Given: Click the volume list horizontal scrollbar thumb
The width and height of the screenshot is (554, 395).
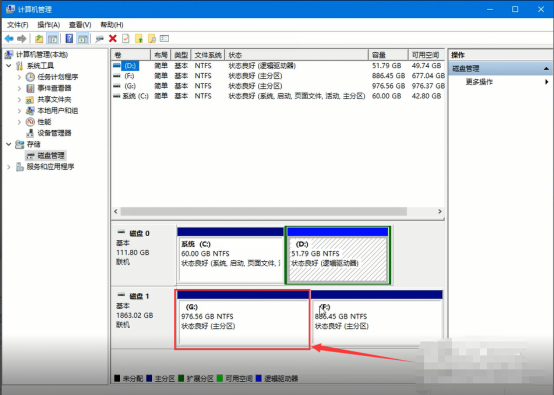Looking at the screenshot, I should (x=264, y=211).
